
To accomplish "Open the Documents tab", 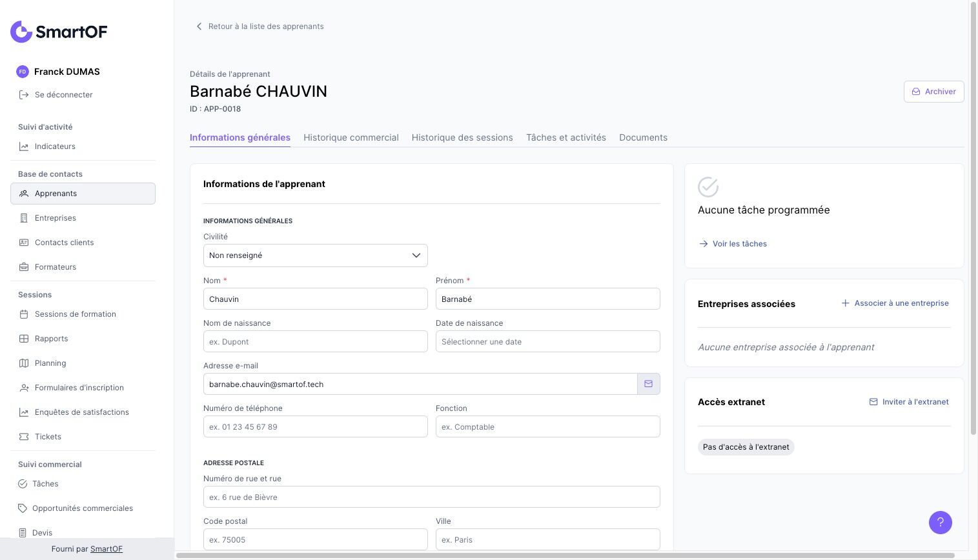I will click(643, 137).
